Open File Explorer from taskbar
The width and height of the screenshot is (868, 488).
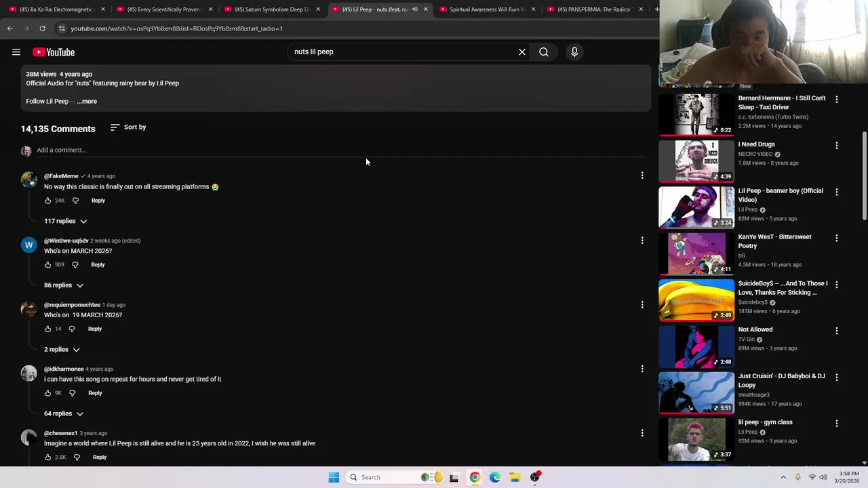(x=515, y=477)
